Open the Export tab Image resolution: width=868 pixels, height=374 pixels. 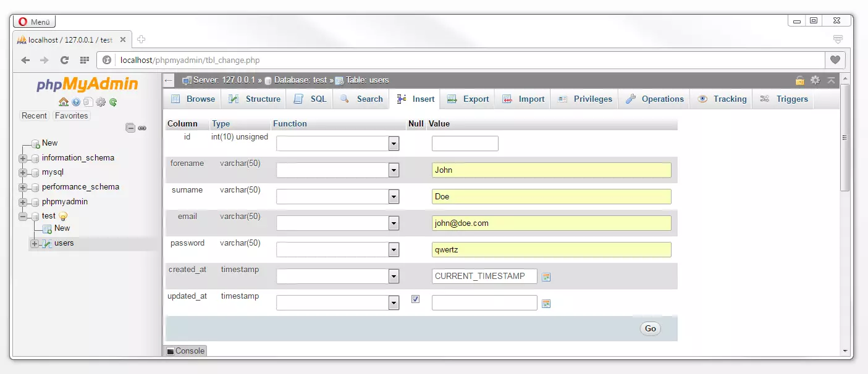(468, 99)
